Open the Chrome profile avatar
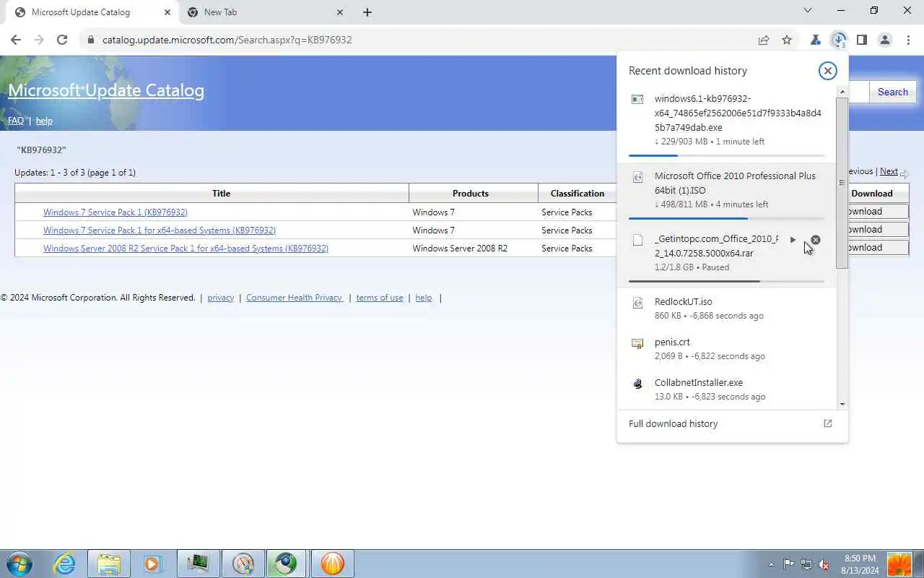Screen dimensions: 924x578 pos(885,40)
